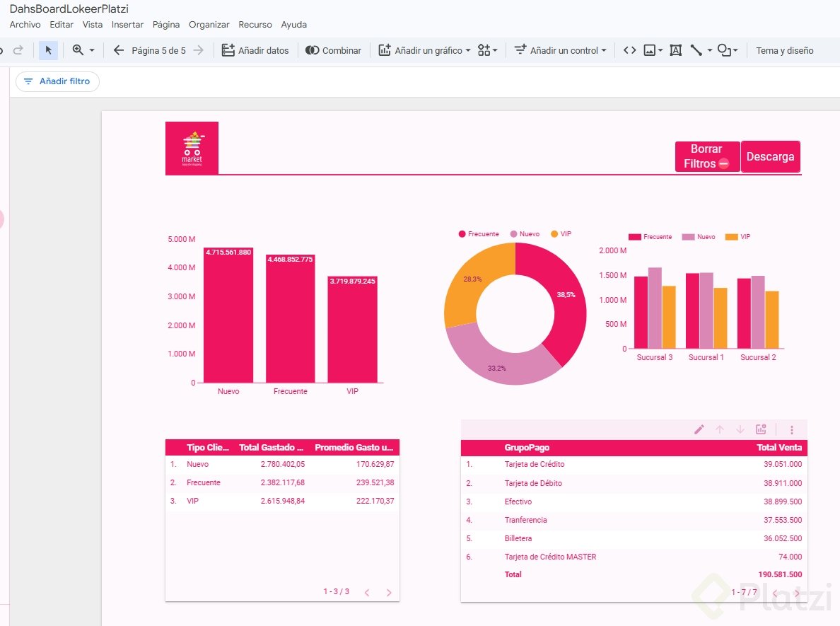Toggle Frecuente legend in Sucursal bar chart
This screenshot has height=626, width=840.
coord(650,237)
